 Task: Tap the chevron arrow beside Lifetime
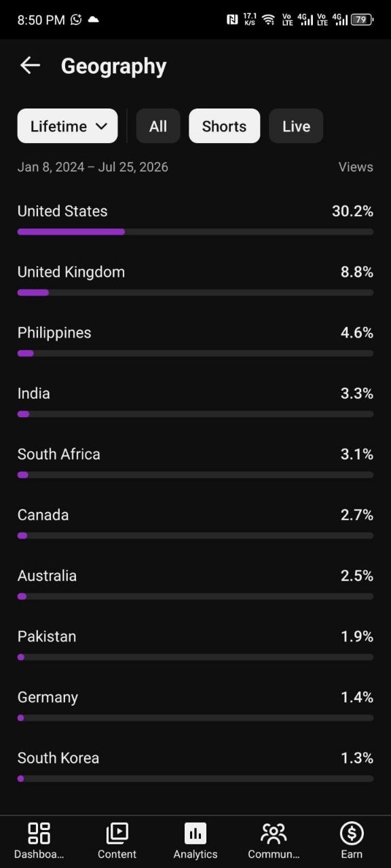pos(102,126)
